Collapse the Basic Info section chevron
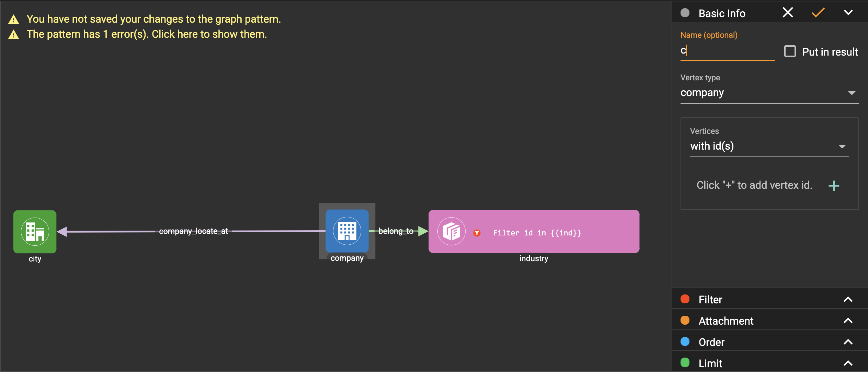868x372 pixels. [848, 13]
